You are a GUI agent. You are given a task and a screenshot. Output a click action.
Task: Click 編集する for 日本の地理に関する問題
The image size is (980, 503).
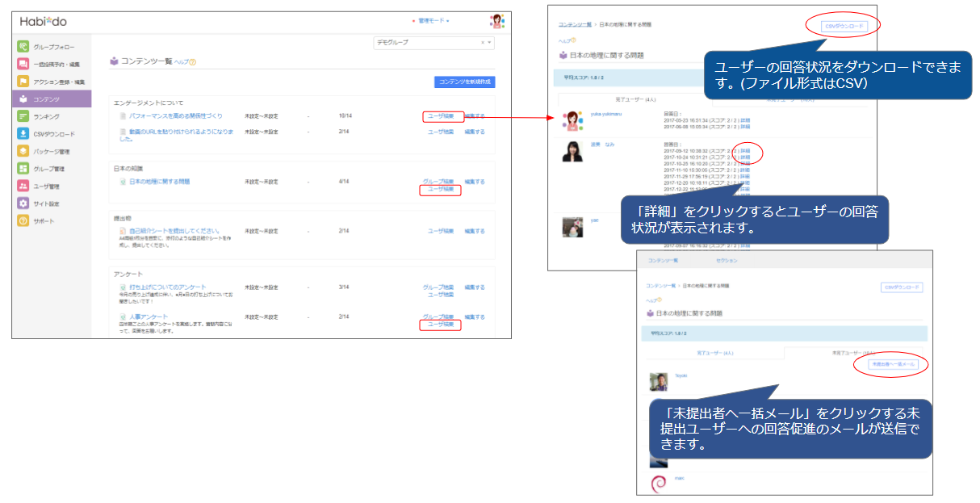[x=475, y=182]
